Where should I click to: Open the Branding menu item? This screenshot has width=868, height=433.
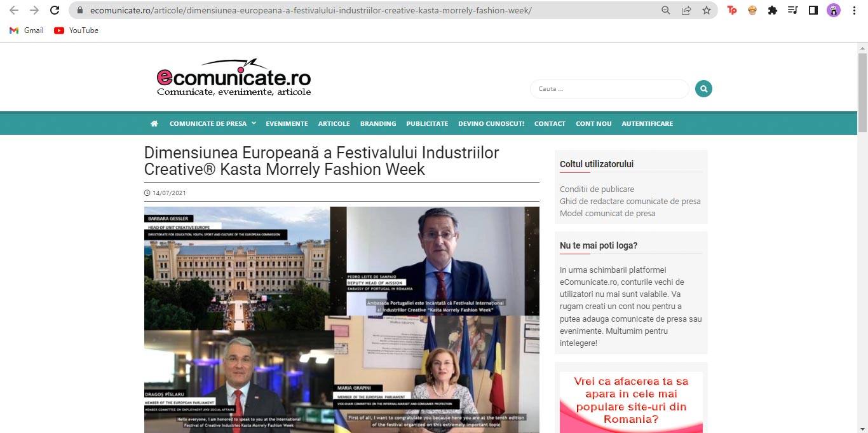tap(378, 123)
